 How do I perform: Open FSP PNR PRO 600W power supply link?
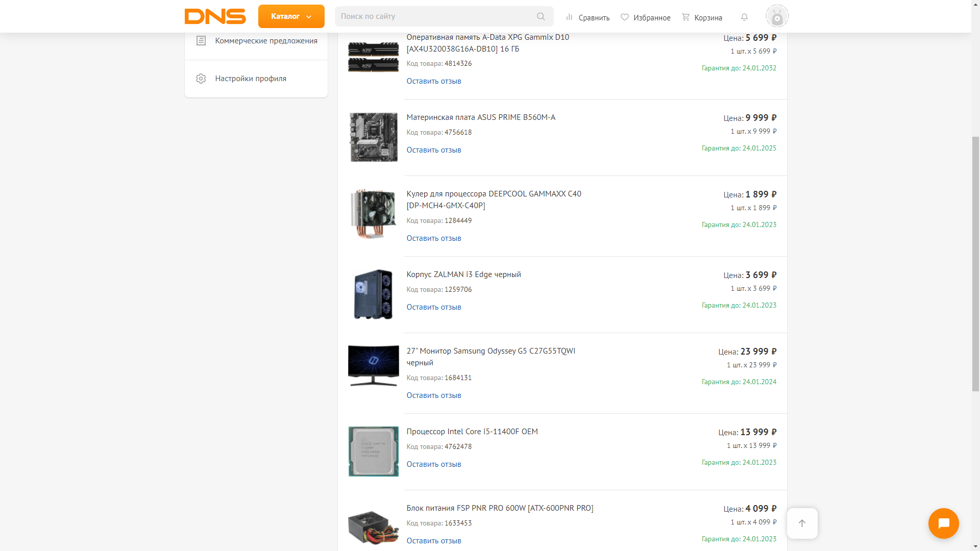(x=499, y=508)
